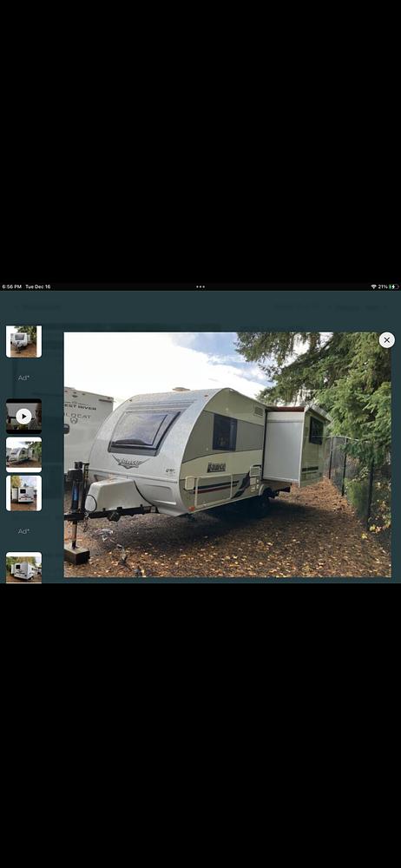This screenshot has height=868, width=401.
Task: Tap the Wi-Fi icon in the status bar
Action: pos(374,286)
